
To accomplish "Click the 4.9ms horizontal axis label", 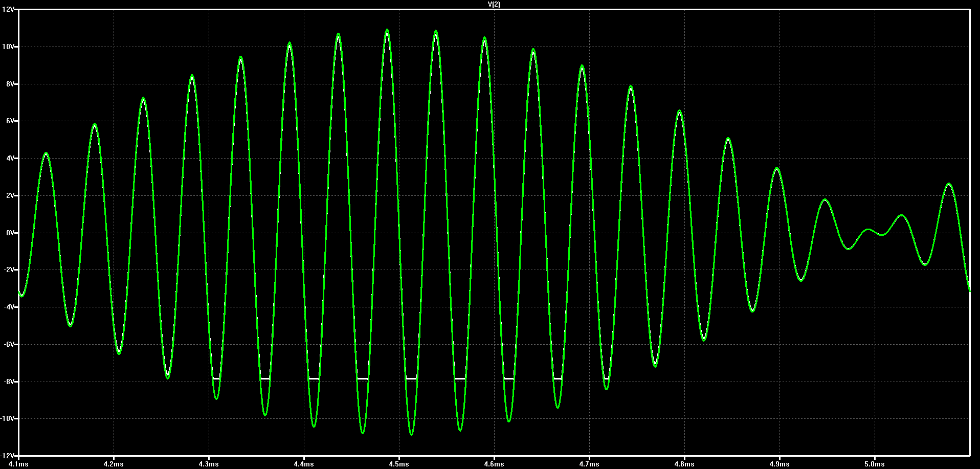I will (x=779, y=464).
